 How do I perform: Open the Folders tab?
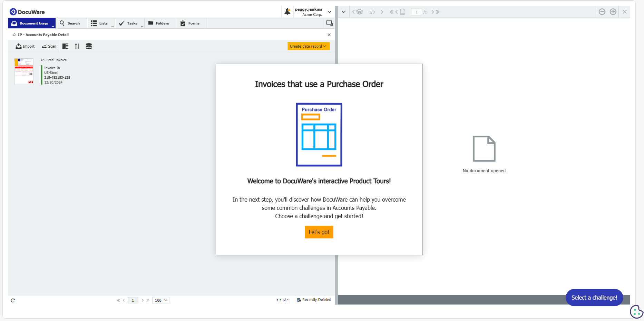pos(159,23)
